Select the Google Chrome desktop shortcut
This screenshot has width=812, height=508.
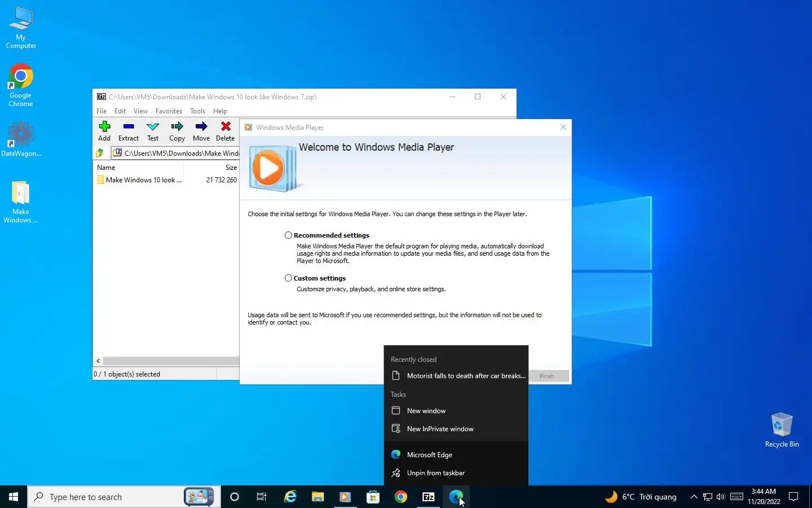click(21, 86)
